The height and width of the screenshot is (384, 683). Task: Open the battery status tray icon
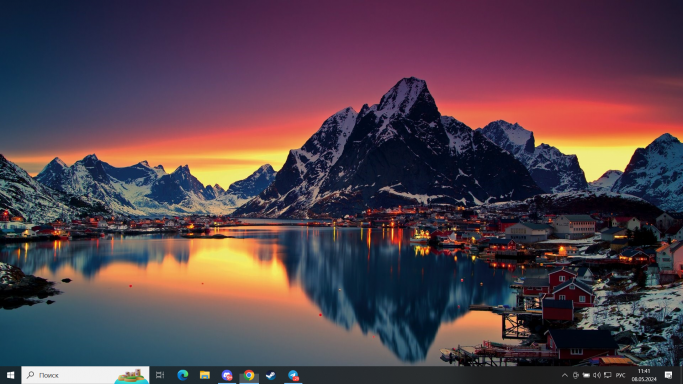[586, 375]
